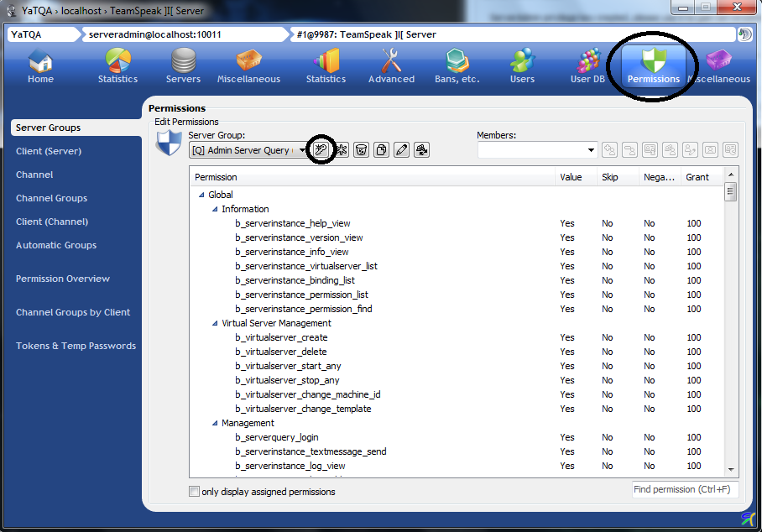
Task: Open the Bans, etc. section
Action: point(457,66)
